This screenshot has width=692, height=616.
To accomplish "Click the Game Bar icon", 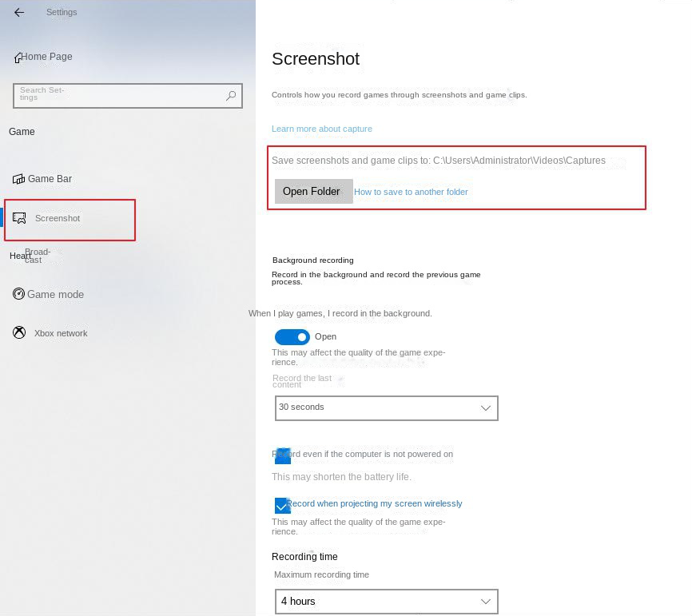I will click(18, 179).
